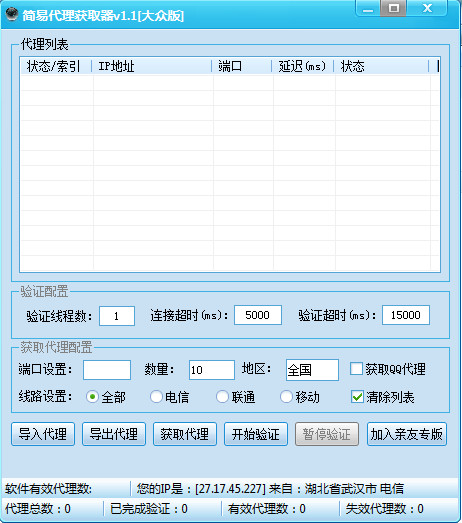
Task: Focus the 验证线程数 input field
Action: point(117,316)
